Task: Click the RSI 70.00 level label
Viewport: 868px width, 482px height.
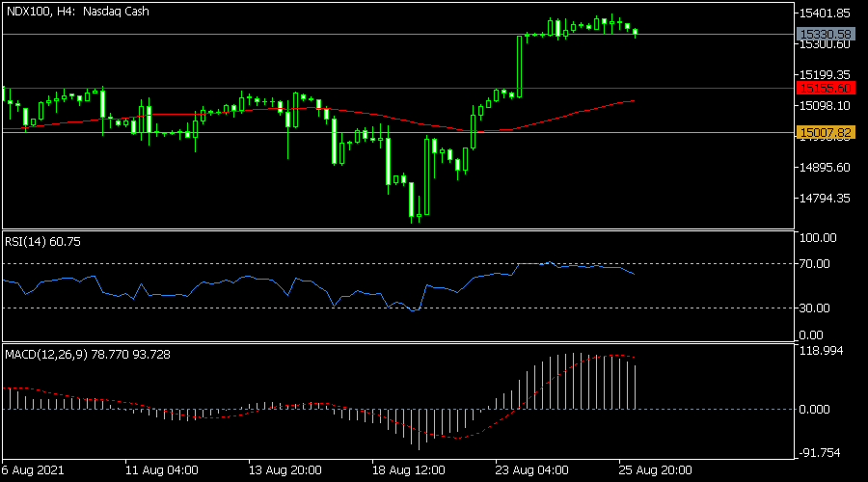Action: [814, 264]
